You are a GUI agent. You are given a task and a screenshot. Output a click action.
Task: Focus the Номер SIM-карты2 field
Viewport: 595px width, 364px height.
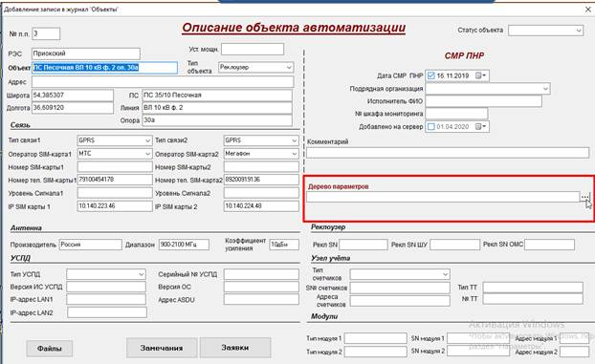261,167
